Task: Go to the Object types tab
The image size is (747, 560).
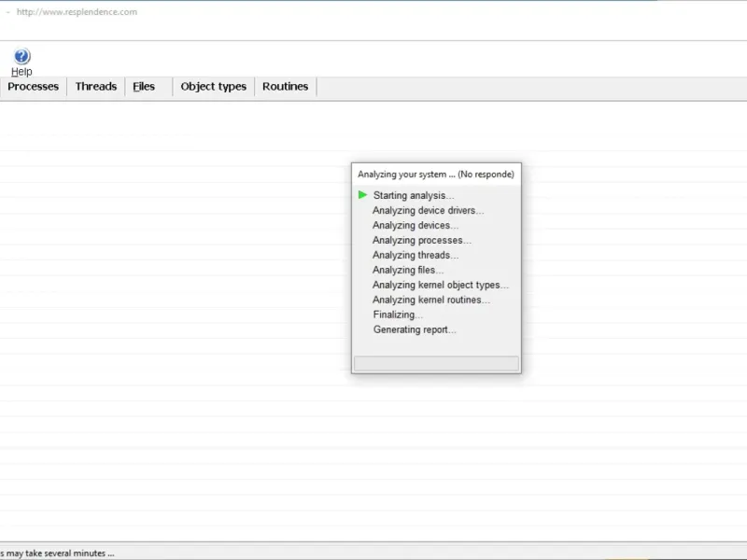Action: tap(214, 87)
